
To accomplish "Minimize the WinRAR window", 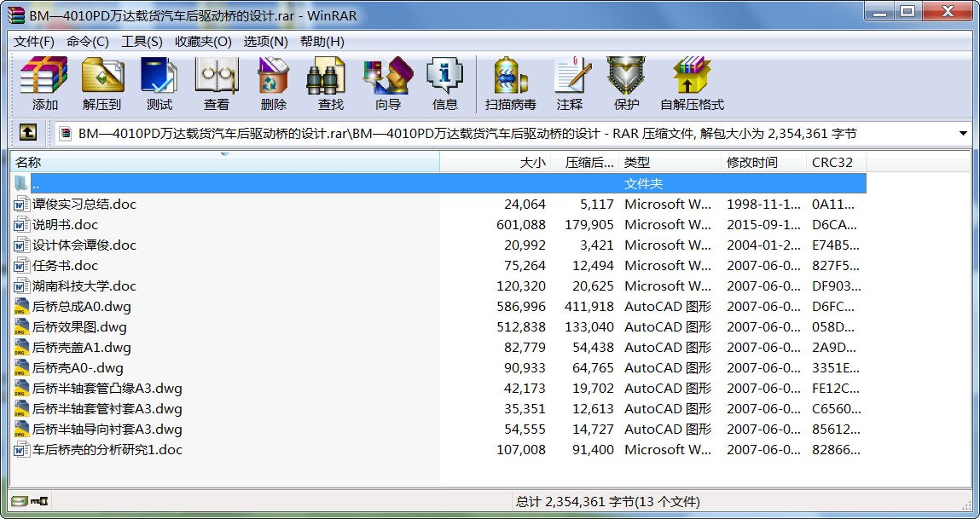I will [880, 10].
